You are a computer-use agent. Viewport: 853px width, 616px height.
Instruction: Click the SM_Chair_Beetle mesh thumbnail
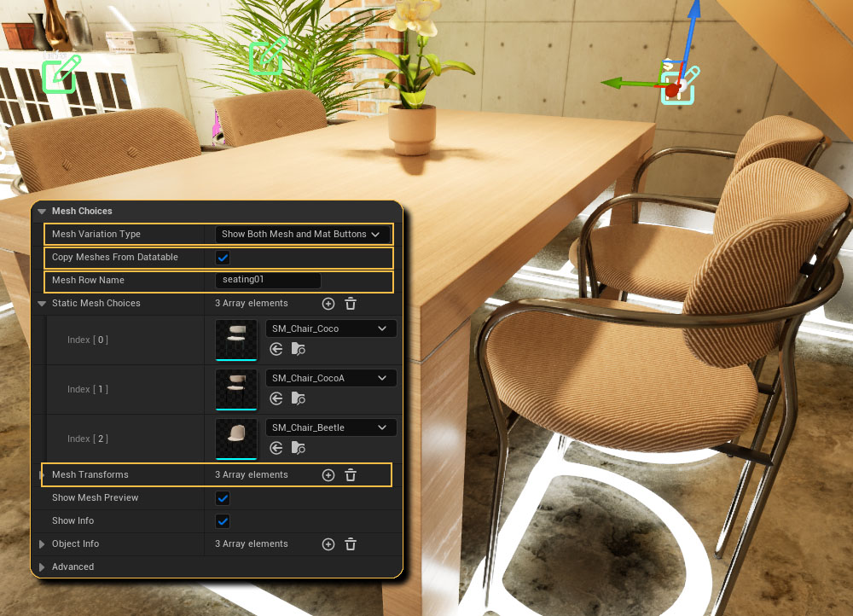(236, 439)
